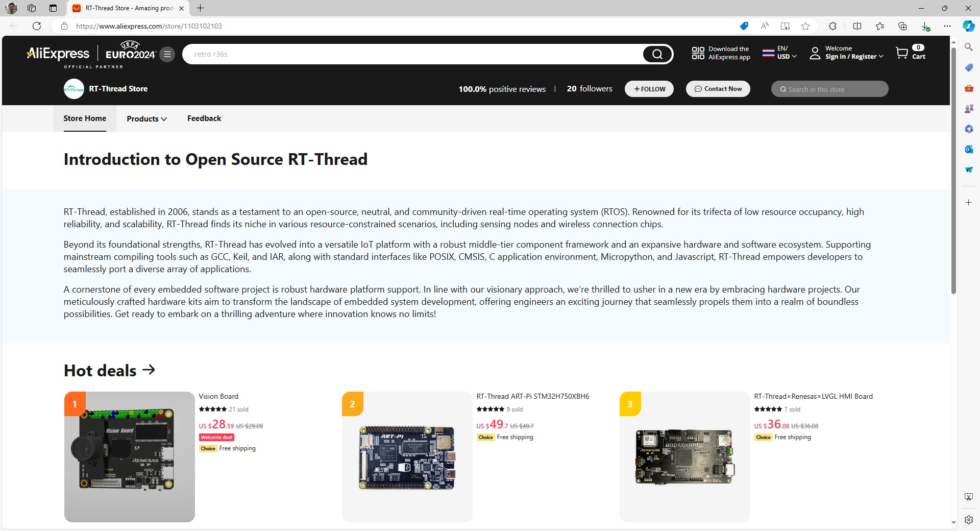The height and width of the screenshot is (531, 980).
Task: Click the main AliExpress search field
Action: tap(412, 54)
